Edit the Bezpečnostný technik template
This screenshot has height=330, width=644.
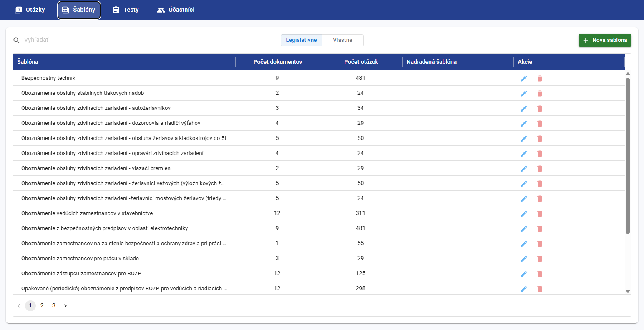tap(524, 79)
